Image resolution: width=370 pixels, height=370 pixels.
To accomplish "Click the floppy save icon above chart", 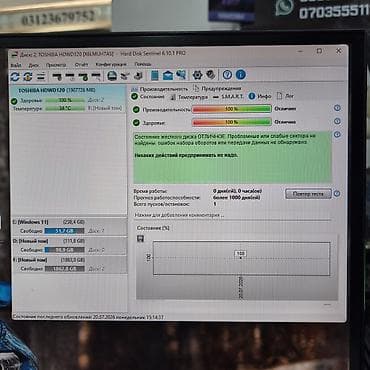I will click(x=141, y=239).
